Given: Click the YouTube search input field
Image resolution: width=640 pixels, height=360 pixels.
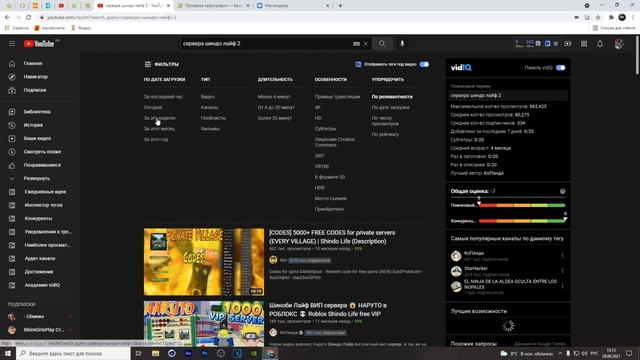Looking at the screenshot, I should click(267, 44).
